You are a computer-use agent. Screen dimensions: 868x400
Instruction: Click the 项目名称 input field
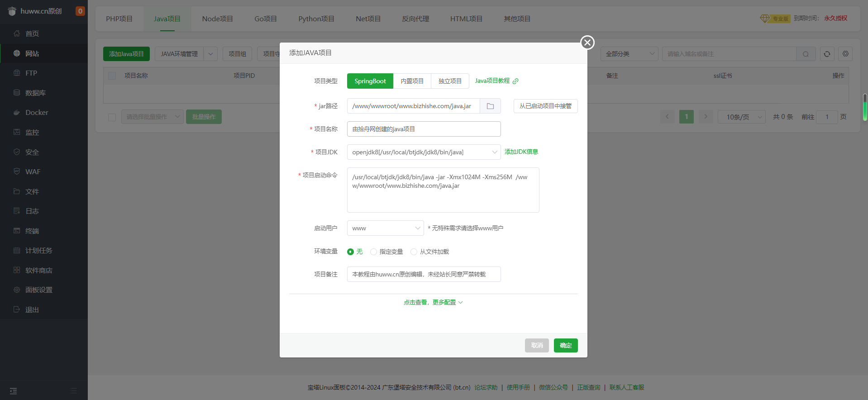424,129
